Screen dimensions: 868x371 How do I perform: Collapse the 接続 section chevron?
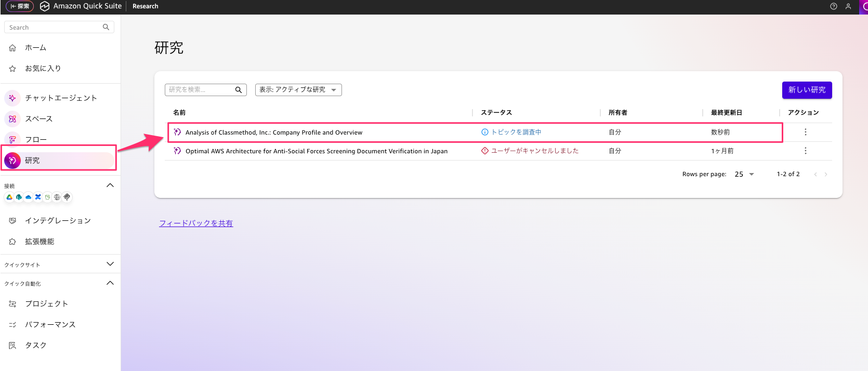110,186
